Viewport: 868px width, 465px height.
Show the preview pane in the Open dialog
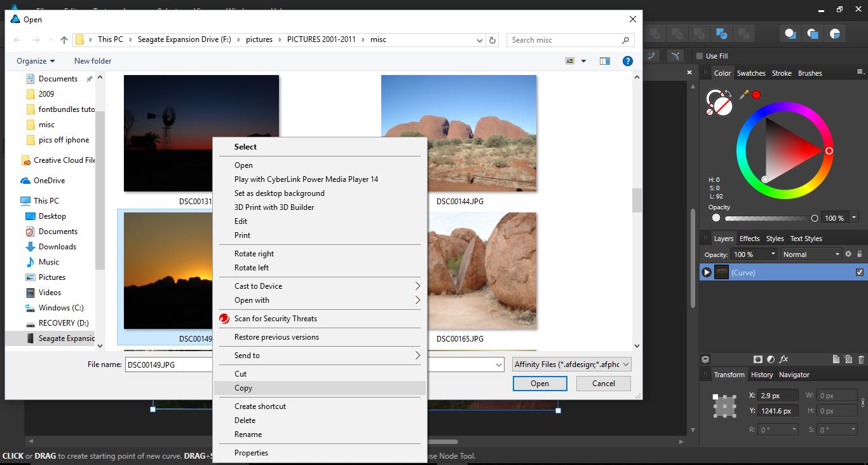click(x=604, y=60)
